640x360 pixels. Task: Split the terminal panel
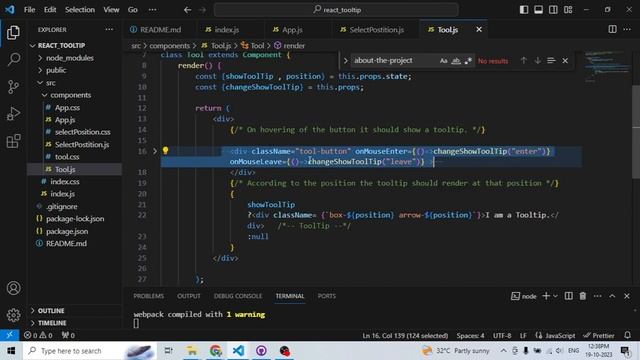568,296
